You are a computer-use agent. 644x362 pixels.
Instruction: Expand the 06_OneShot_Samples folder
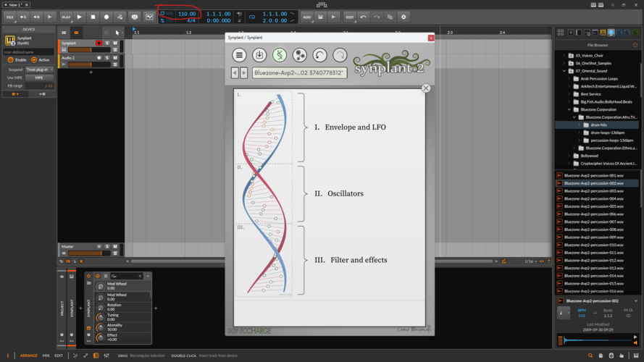pyautogui.click(x=564, y=63)
